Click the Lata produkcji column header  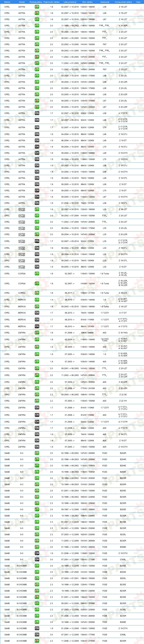70,2
